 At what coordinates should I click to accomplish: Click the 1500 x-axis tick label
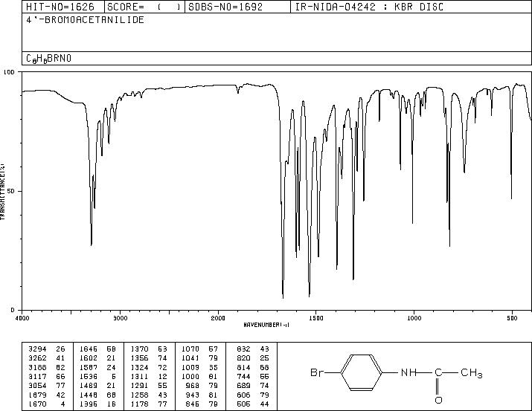click(x=316, y=318)
